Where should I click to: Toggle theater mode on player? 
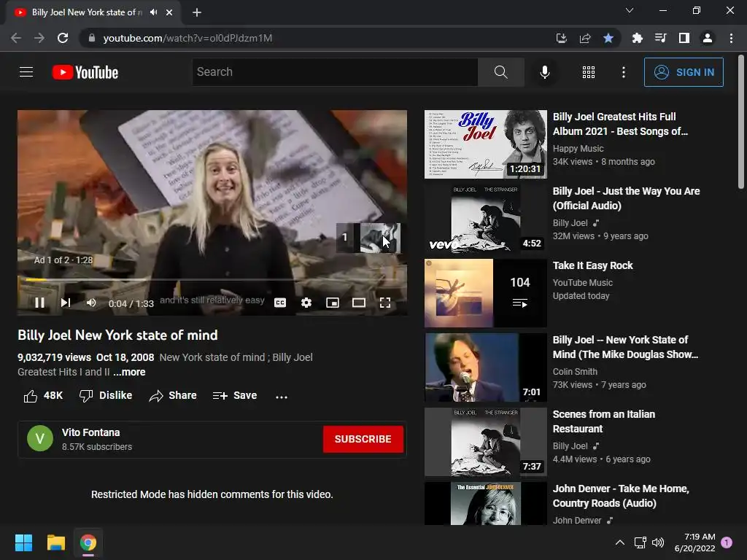coord(359,303)
